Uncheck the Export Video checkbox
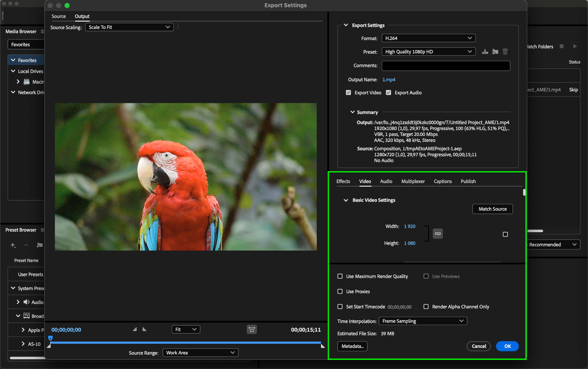This screenshot has height=369, width=588. (348, 93)
